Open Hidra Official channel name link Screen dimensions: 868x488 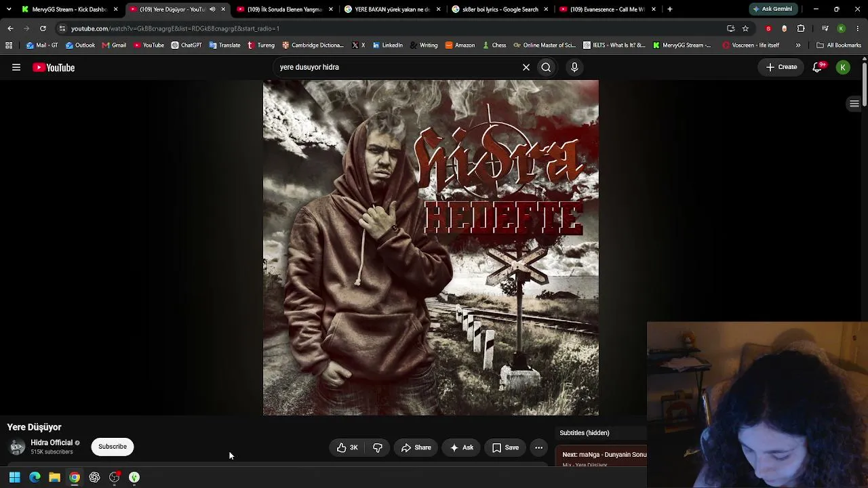click(x=52, y=443)
